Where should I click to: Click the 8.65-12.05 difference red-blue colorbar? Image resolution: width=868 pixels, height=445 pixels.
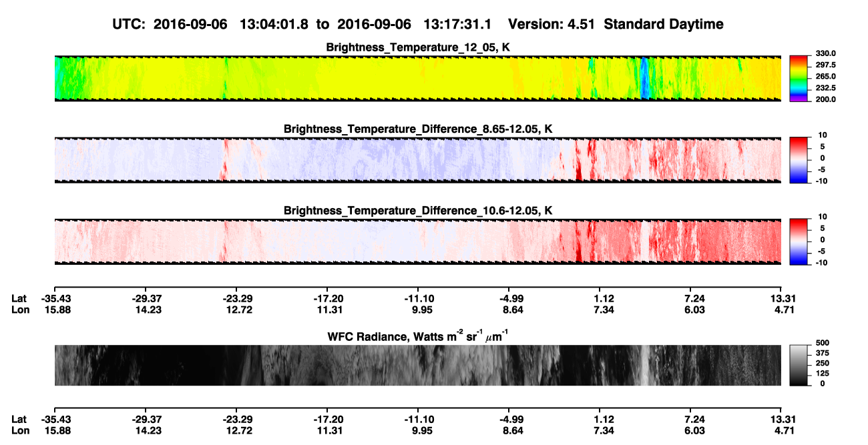(x=799, y=159)
